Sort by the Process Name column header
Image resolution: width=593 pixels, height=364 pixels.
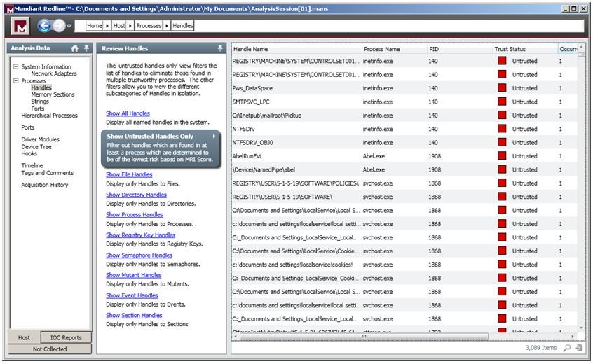click(382, 50)
